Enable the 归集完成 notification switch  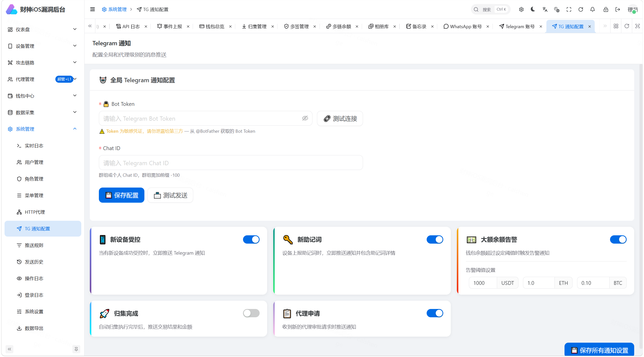[x=251, y=313]
